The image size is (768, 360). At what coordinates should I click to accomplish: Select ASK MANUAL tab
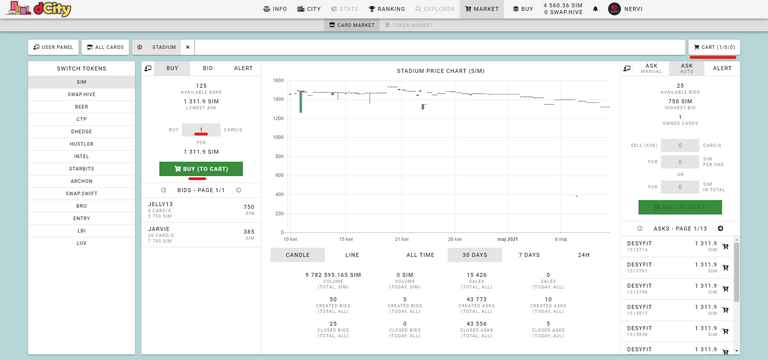click(651, 69)
